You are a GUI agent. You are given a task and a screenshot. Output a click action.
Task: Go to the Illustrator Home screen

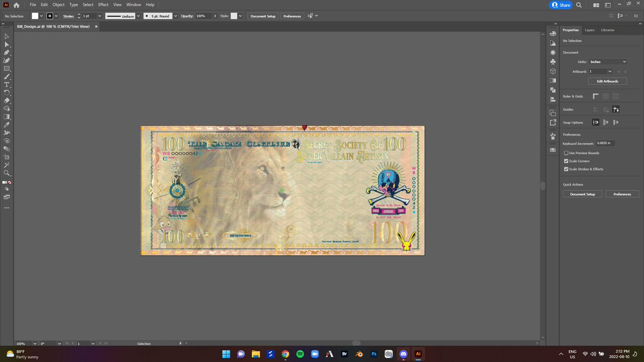click(17, 5)
